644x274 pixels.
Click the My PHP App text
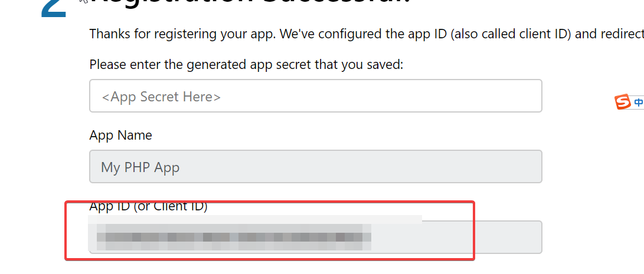tap(140, 167)
